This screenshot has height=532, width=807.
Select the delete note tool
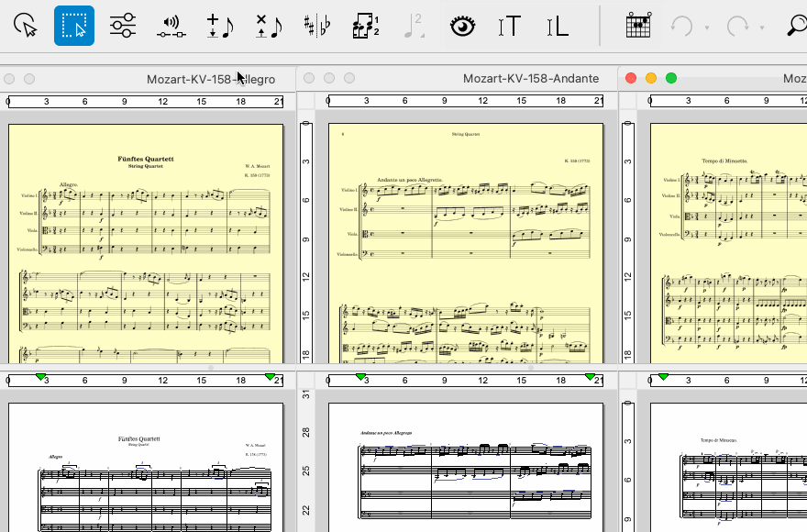click(268, 26)
